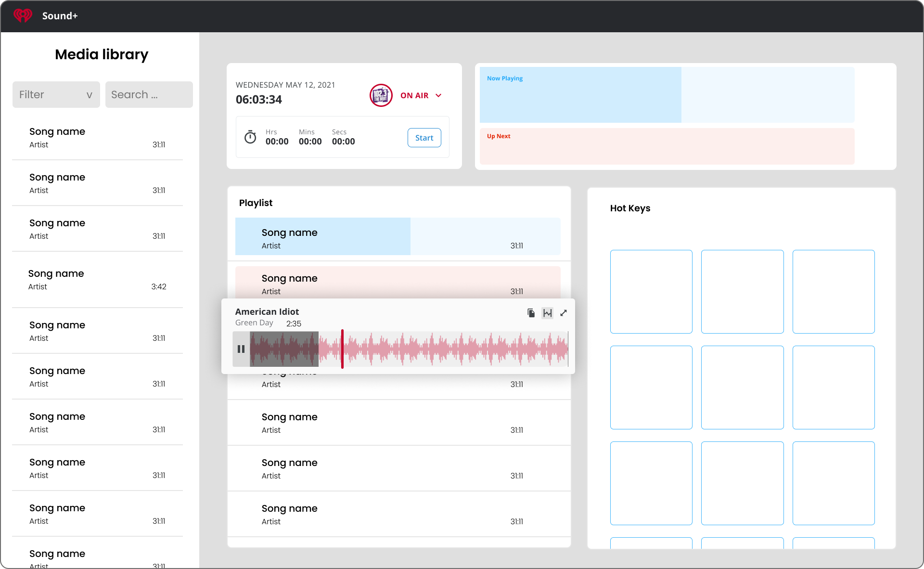Select the library song with duration 3:42
Viewport: 924px width, 569px height.
coord(97,280)
